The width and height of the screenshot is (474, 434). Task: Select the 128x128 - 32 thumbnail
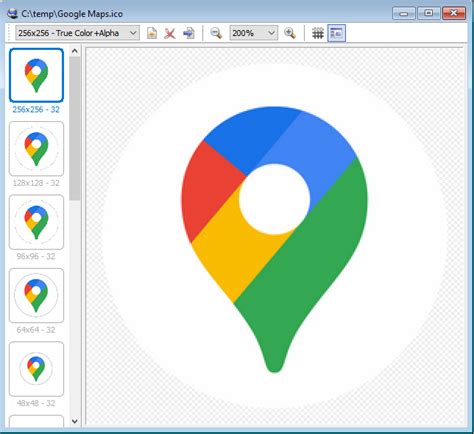(36, 149)
